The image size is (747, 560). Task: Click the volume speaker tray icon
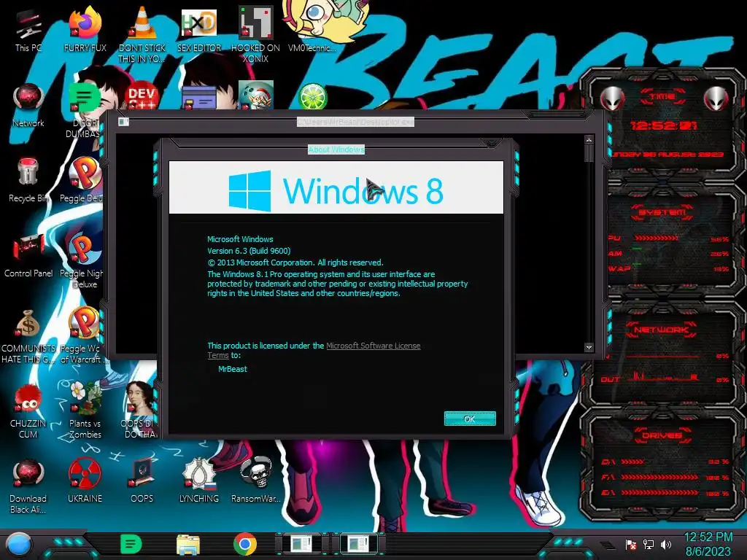[666, 544]
